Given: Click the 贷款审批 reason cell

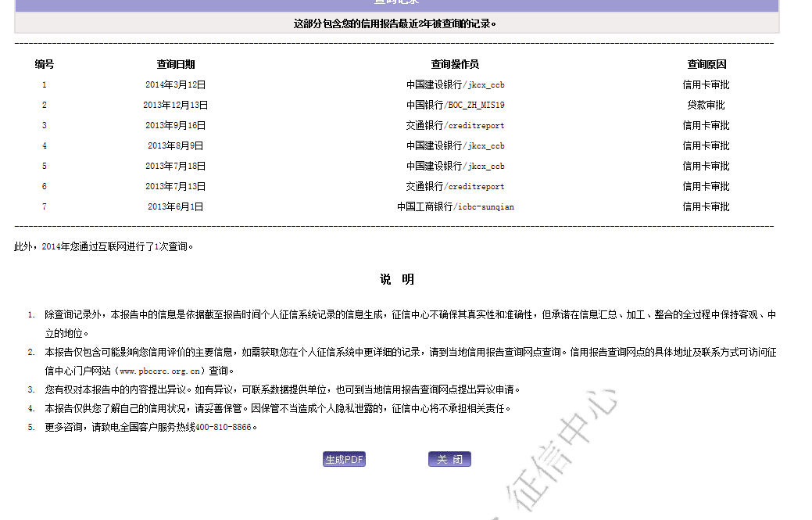Looking at the screenshot, I should click(x=706, y=106).
